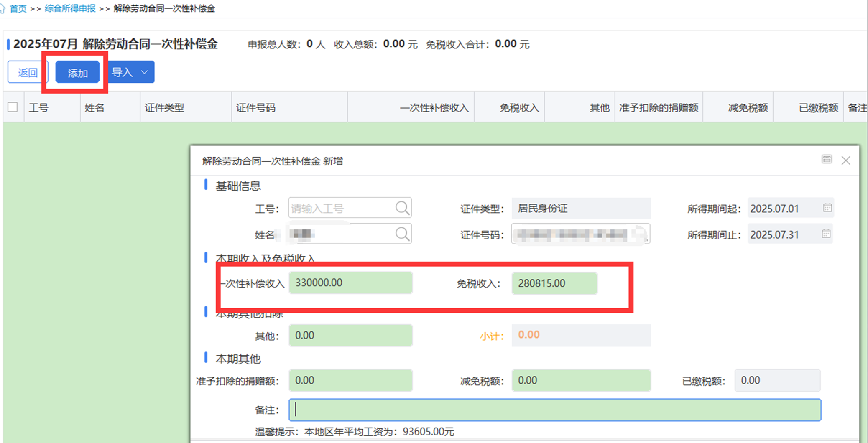The height and width of the screenshot is (443, 868).
Task: Click the 免税收入 amount field
Action: (554, 283)
